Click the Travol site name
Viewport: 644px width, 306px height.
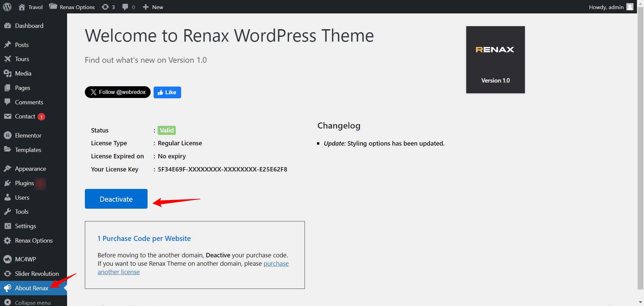click(x=36, y=7)
